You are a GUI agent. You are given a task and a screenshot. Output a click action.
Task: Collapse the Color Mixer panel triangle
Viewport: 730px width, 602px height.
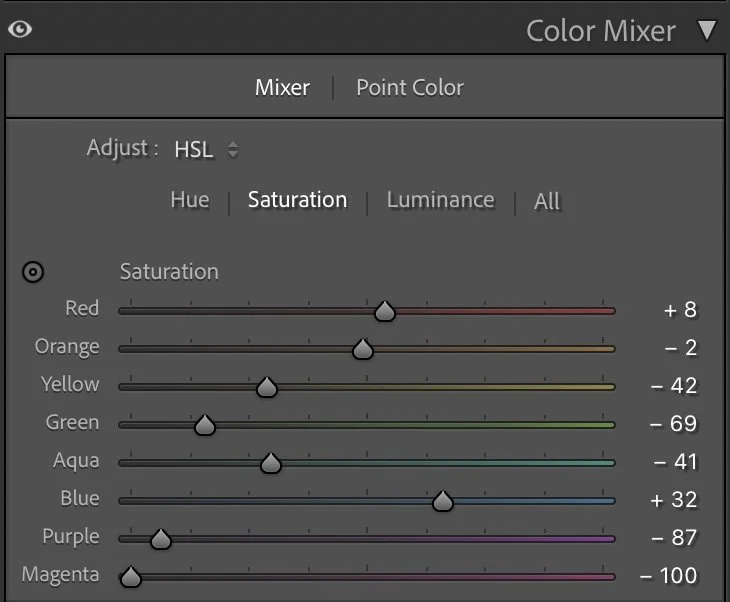pyautogui.click(x=707, y=30)
